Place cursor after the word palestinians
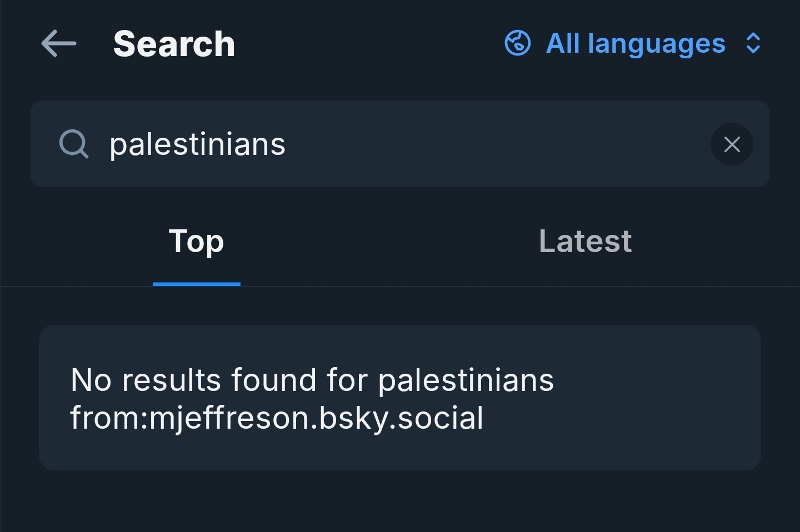800x532 pixels. click(x=287, y=144)
